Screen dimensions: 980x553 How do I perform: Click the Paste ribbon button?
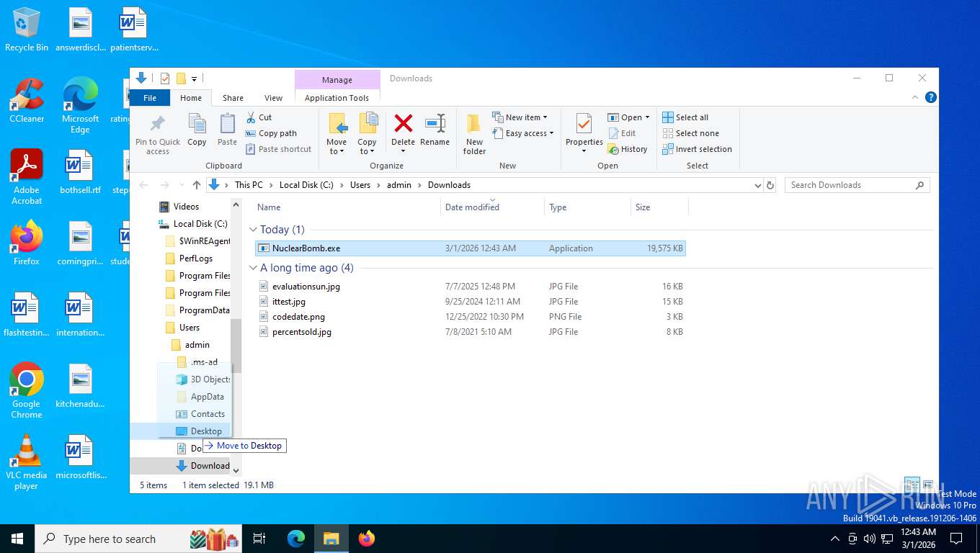click(227, 130)
